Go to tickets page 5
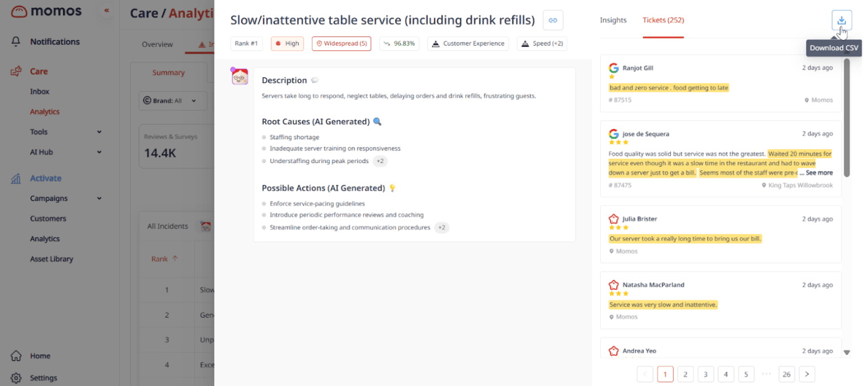868x386 pixels. click(746, 374)
